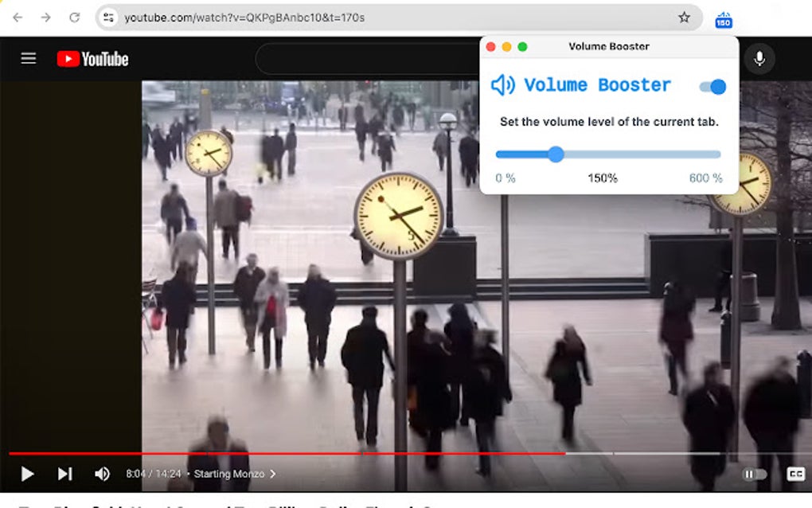Click the 8:04 / 14:24 time display
The image size is (812, 508).
click(154, 474)
